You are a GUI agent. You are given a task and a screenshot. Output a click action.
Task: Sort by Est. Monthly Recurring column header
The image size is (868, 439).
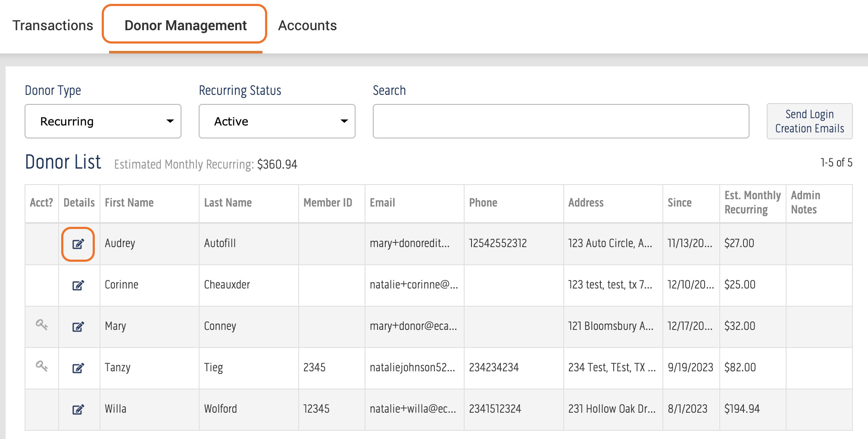click(752, 203)
